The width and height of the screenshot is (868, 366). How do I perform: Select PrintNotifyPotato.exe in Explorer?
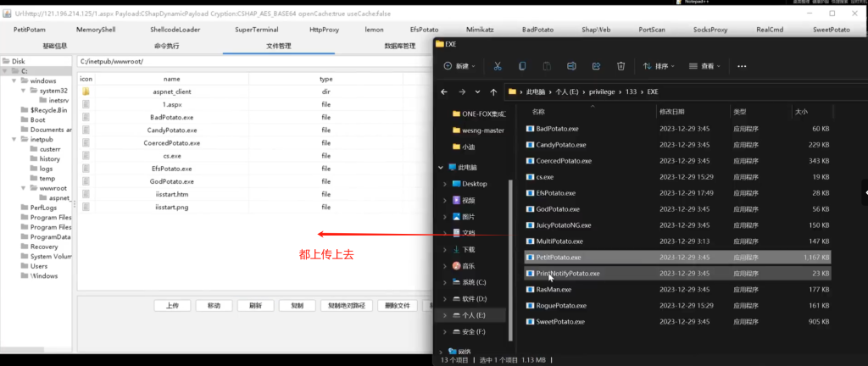(677, 274)
